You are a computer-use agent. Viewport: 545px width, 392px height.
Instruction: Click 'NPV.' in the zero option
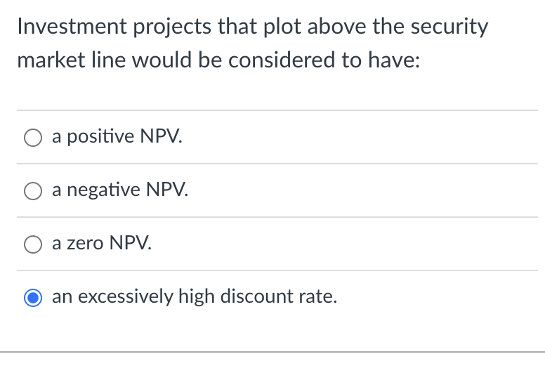(x=131, y=242)
